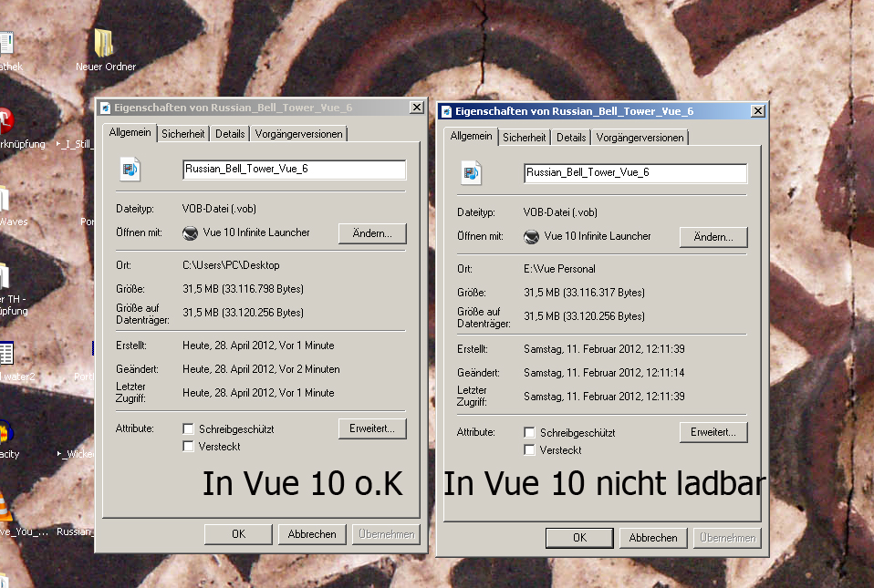Screen dimensions: 874x588
Task: Click the path text C:\Users\PC\Desktop
Action: [232, 265]
